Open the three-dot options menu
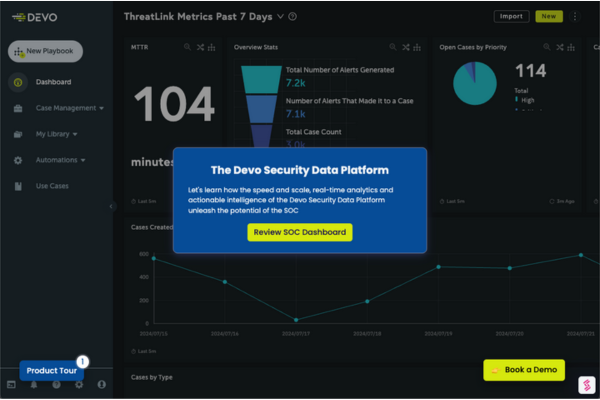The image size is (600, 400). [x=575, y=17]
